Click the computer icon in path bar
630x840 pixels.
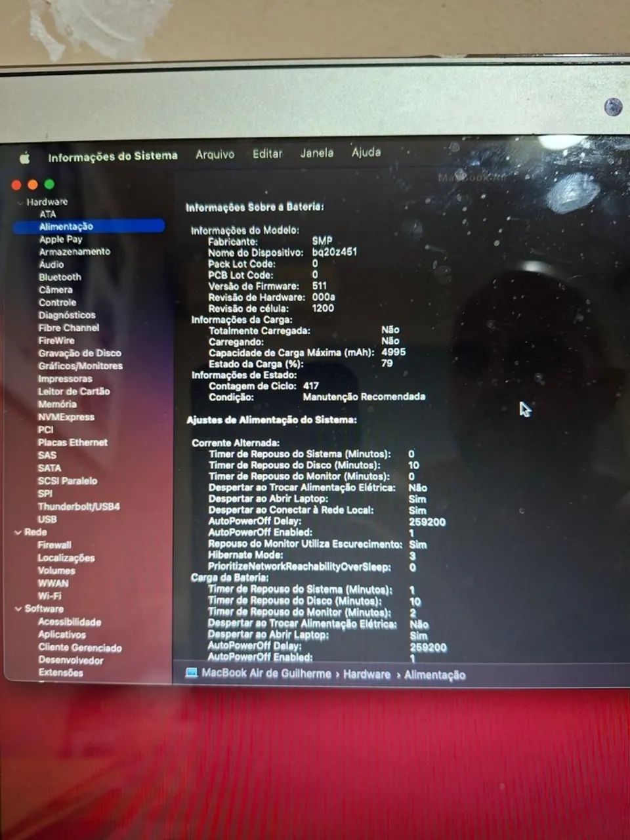coord(192,673)
